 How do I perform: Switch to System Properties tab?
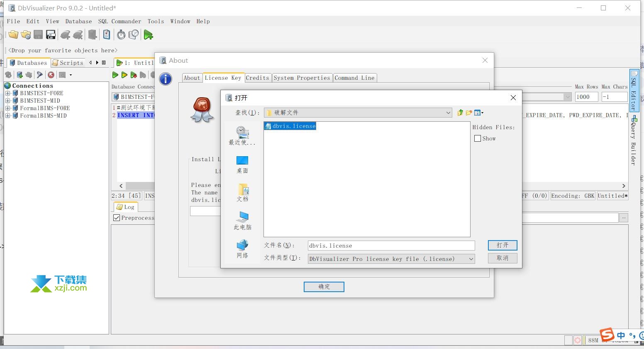pos(302,78)
